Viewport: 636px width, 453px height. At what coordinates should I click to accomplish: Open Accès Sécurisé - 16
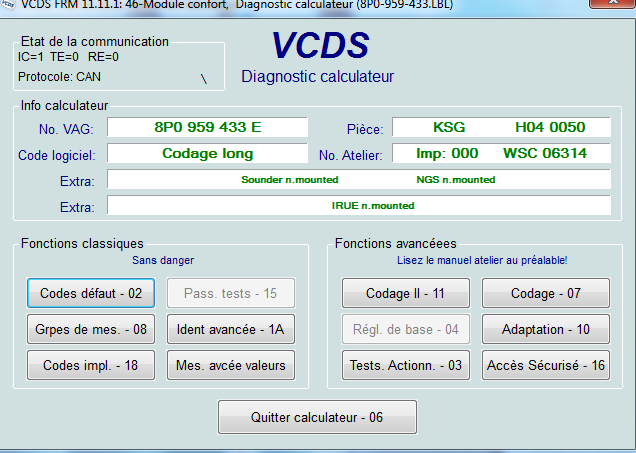pyautogui.click(x=546, y=365)
